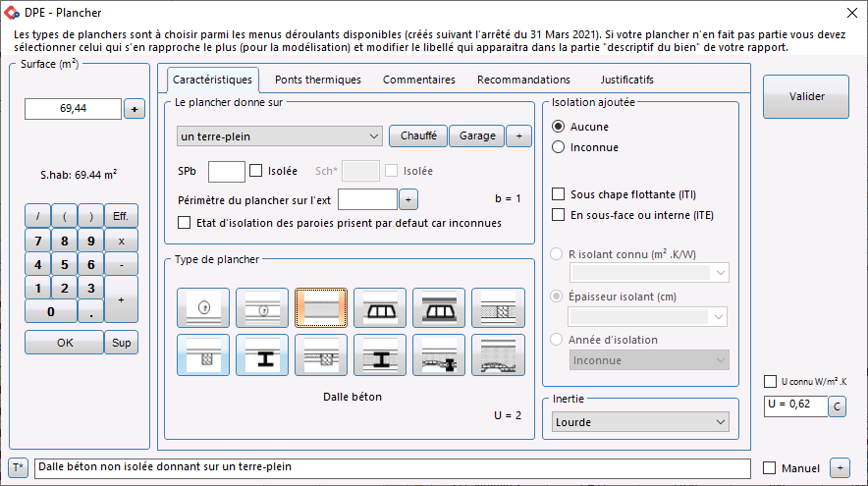
Task: Select the Aucune isolation radio button
Action: [559, 127]
